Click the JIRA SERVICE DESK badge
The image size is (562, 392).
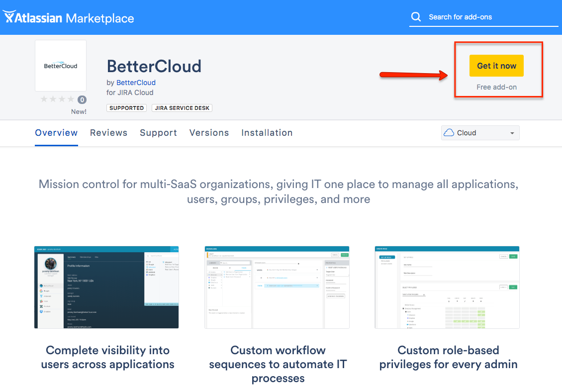(x=182, y=108)
